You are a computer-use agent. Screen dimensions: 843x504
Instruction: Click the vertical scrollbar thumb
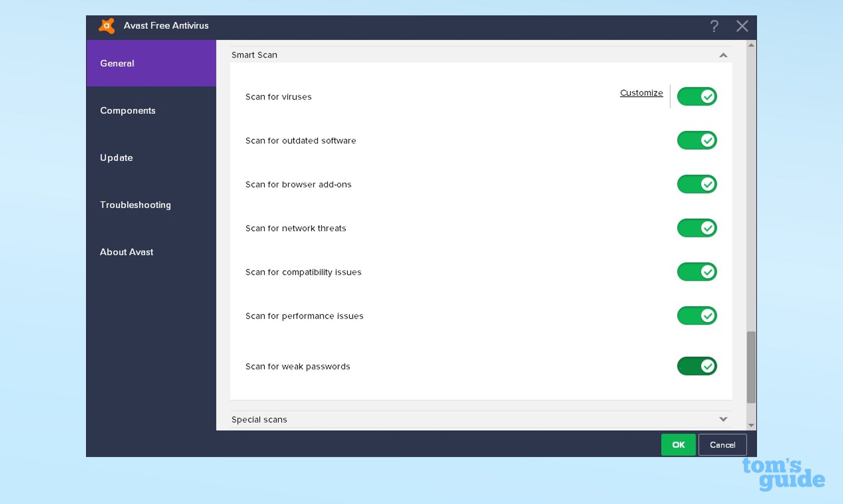[751, 367]
